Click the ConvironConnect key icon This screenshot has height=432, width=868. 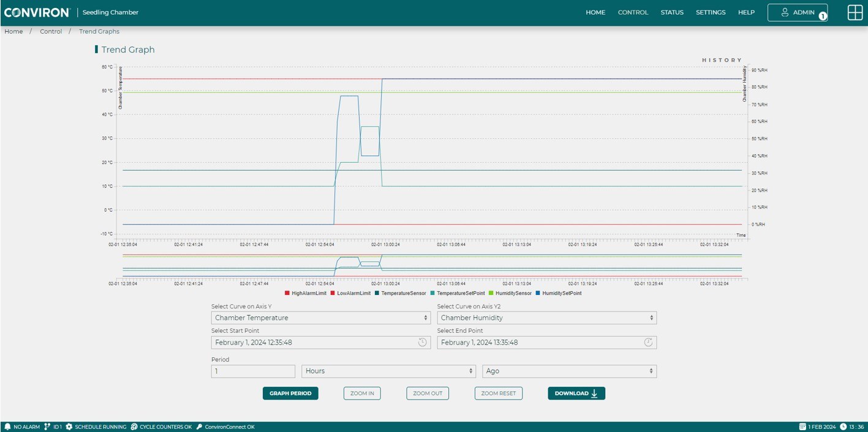(x=199, y=426)
